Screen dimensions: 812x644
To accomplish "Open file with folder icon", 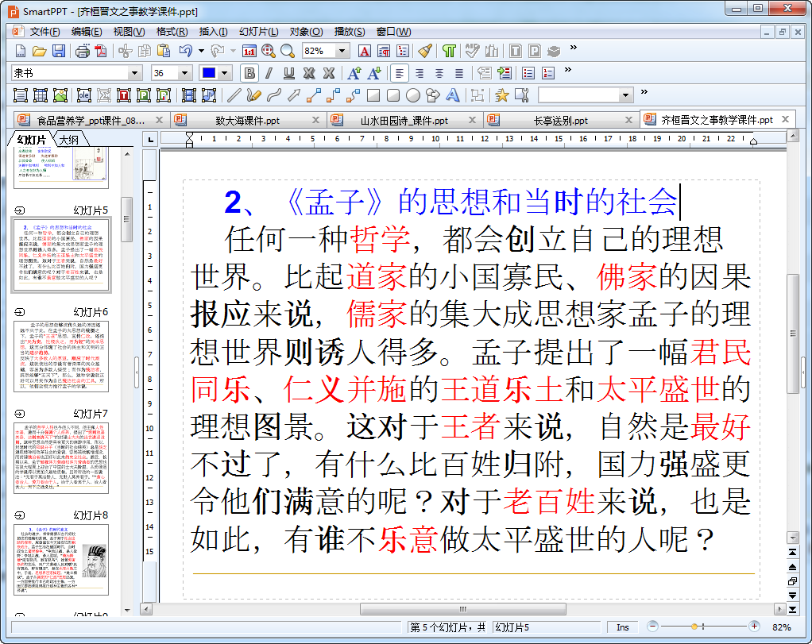I will click(40, 51).
